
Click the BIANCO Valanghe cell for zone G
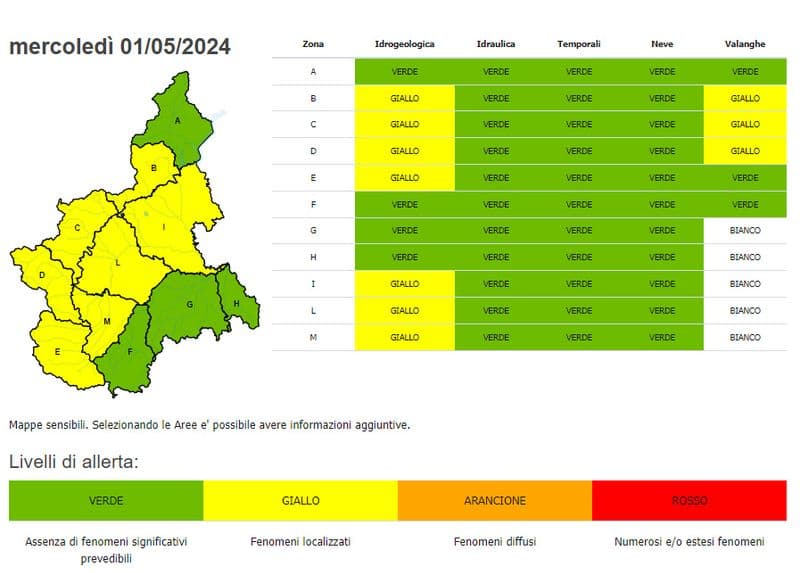pyautogui.click(x=745, y=230)
